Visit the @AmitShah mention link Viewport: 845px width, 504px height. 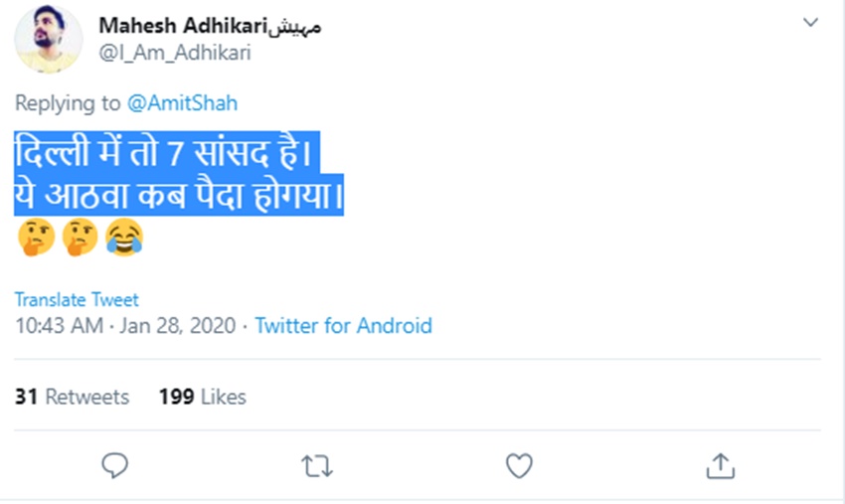point(182,103)
